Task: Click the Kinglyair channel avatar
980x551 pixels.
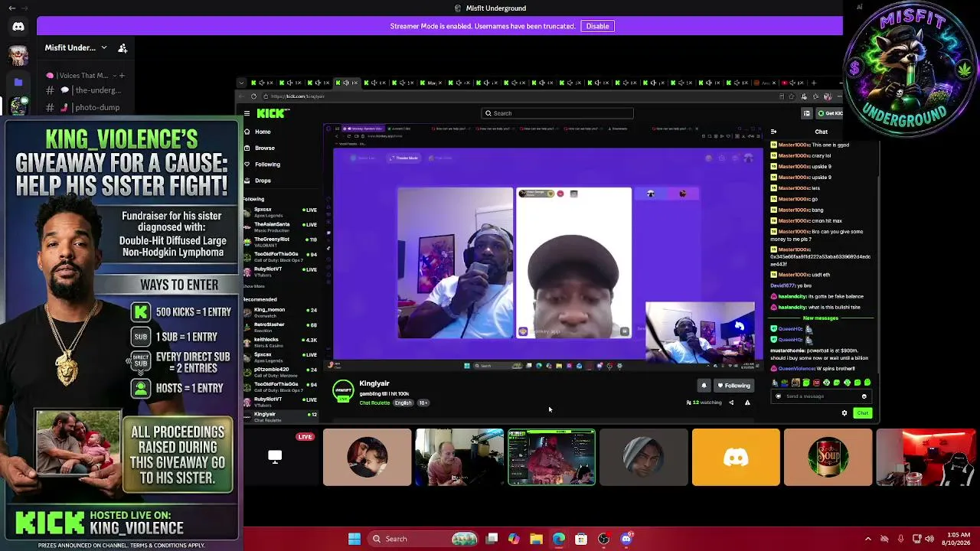Action: (343, 390)
